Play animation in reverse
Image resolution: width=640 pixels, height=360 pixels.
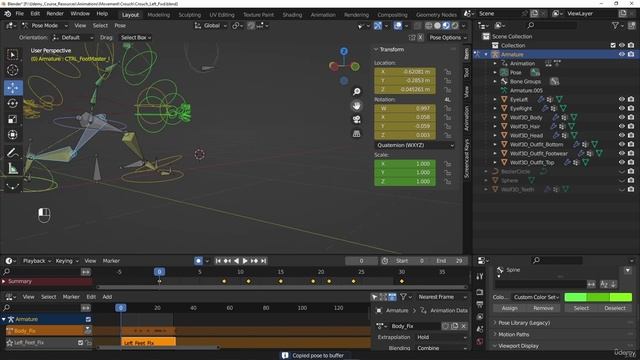coord(236,261)
